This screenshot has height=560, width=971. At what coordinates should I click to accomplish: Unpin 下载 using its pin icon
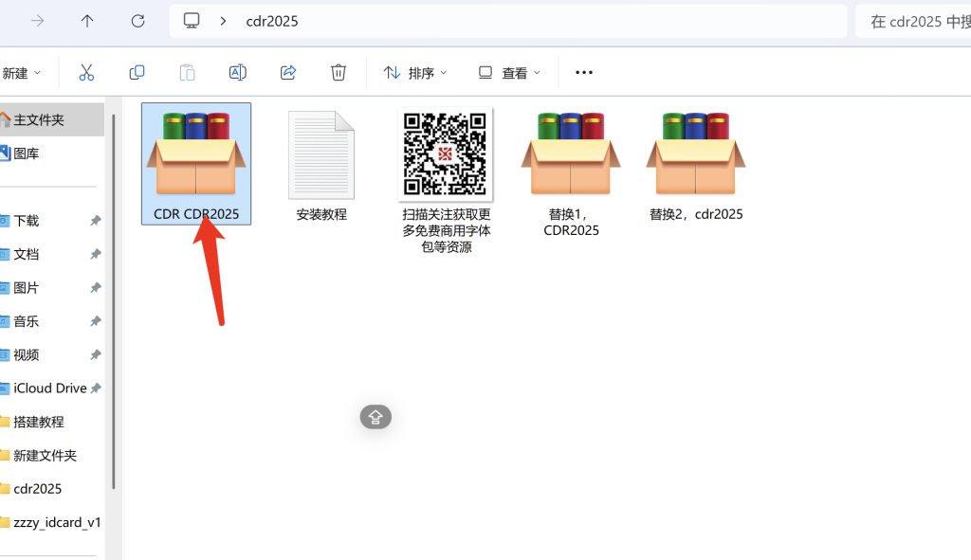click(96, 221)
